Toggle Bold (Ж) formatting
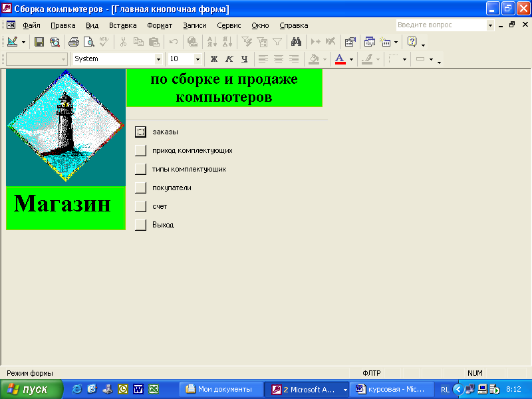This screenshot has height=399, width=532. tap(213, 59)
